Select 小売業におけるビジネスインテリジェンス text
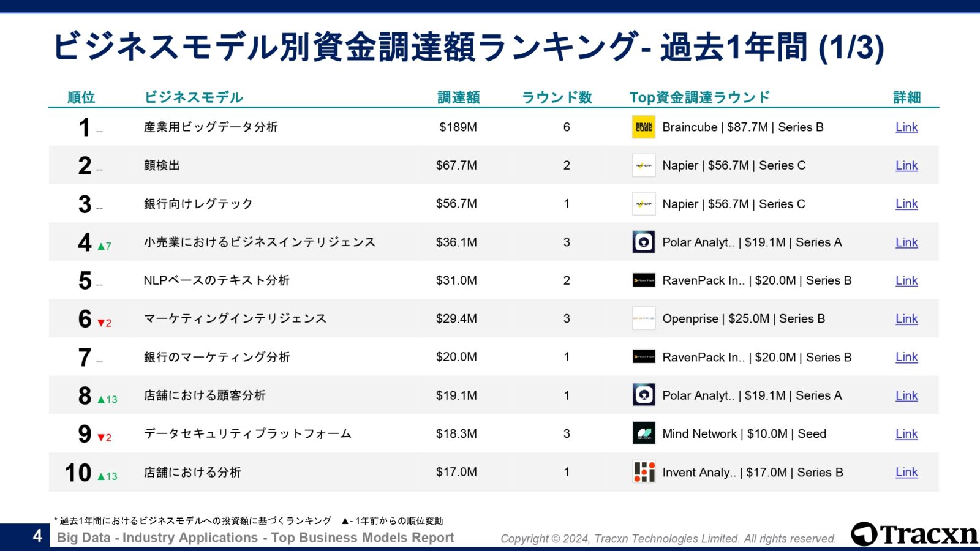The height and width of the screenshot is (551, 980). coord(260,242)
